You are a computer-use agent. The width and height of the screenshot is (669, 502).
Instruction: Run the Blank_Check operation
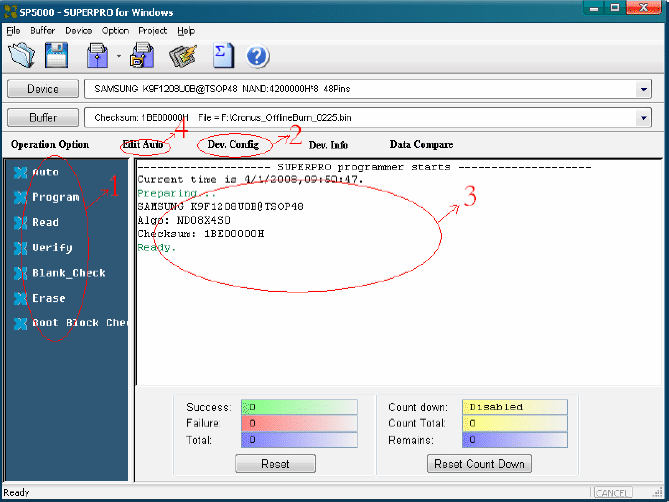[69, 273]
